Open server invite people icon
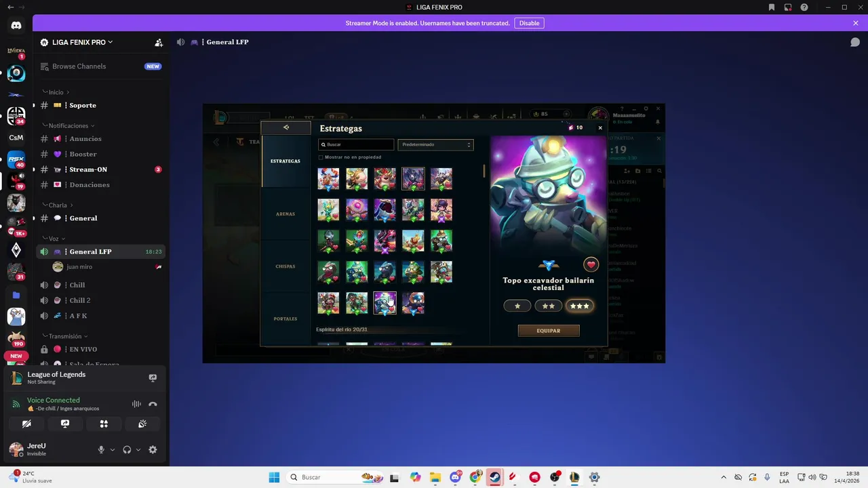868x488 pixels. (x=159, y=42)
